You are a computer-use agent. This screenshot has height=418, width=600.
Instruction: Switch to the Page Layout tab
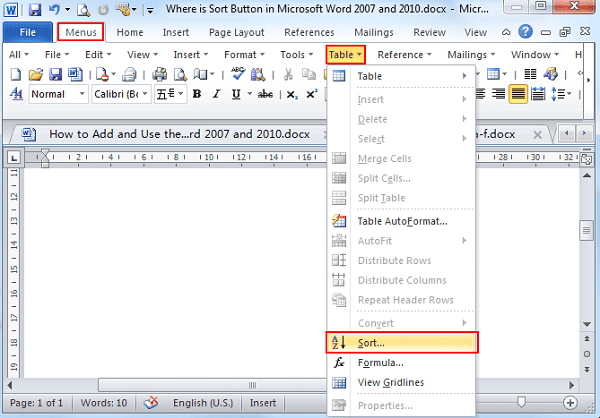(236, 32)
